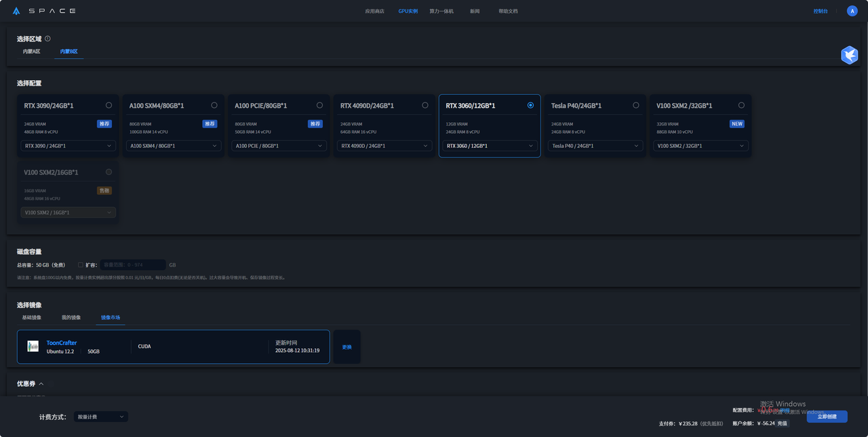Open the A100 SXM4 / 80GB*1 quantity dropdown
The width and height of the screenshot is (868, 437).
click(174, 146)
